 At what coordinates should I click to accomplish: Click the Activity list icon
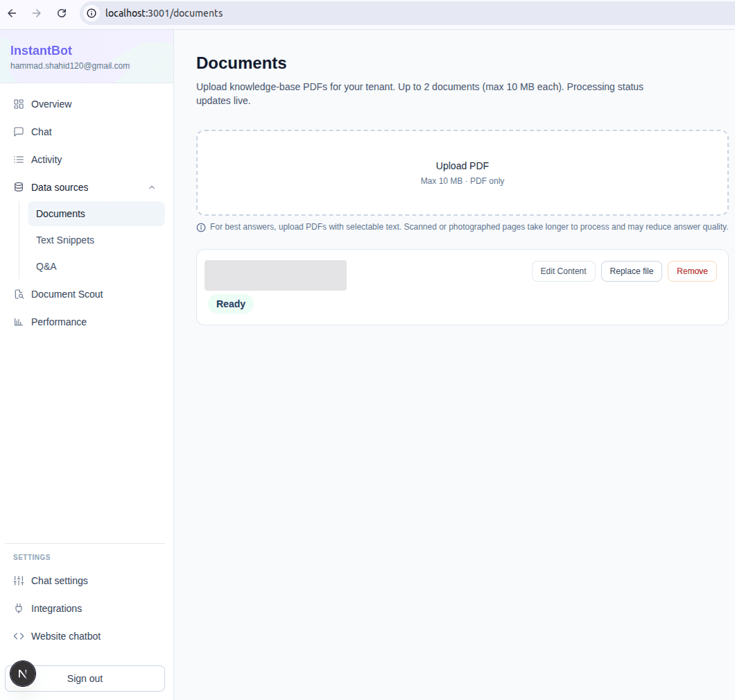tap(18, 160)
